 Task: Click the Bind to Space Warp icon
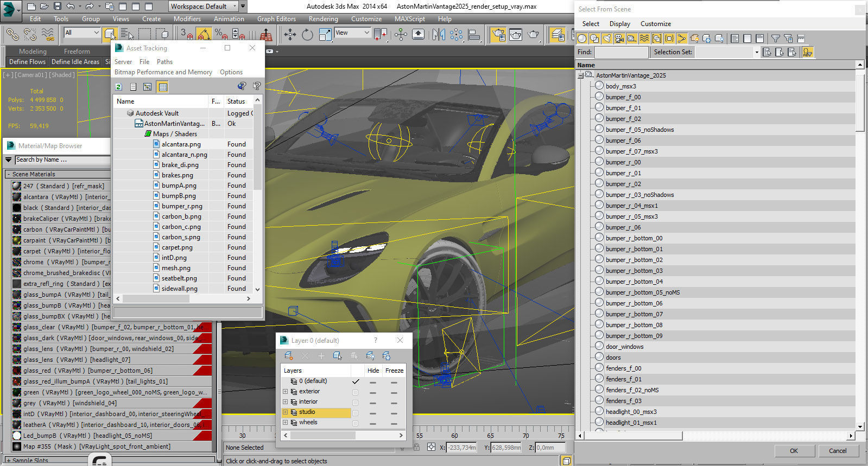(x=48, y=35)
